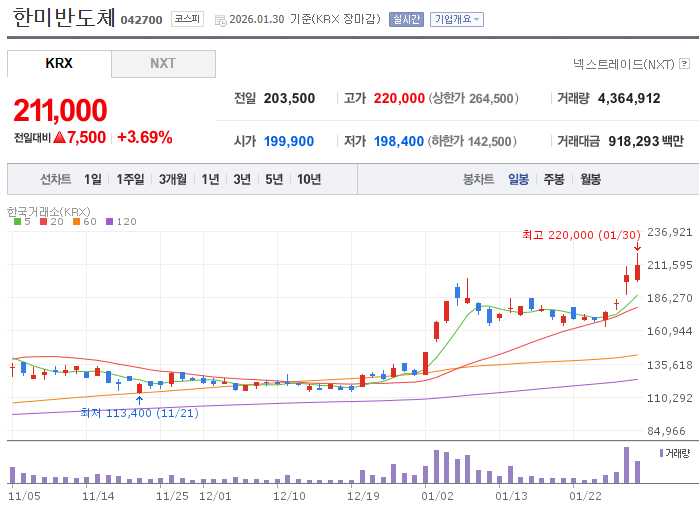Click the 코스피 market label

click(x=187, y=19)
